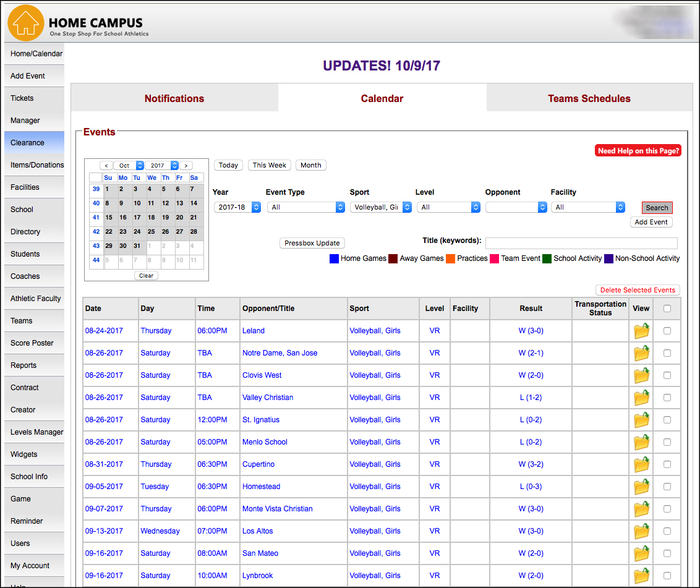Open the Monte Vista Christian event link
This screenshot has width=700, height=588.
pyautogui.click(x=277, y=508)
